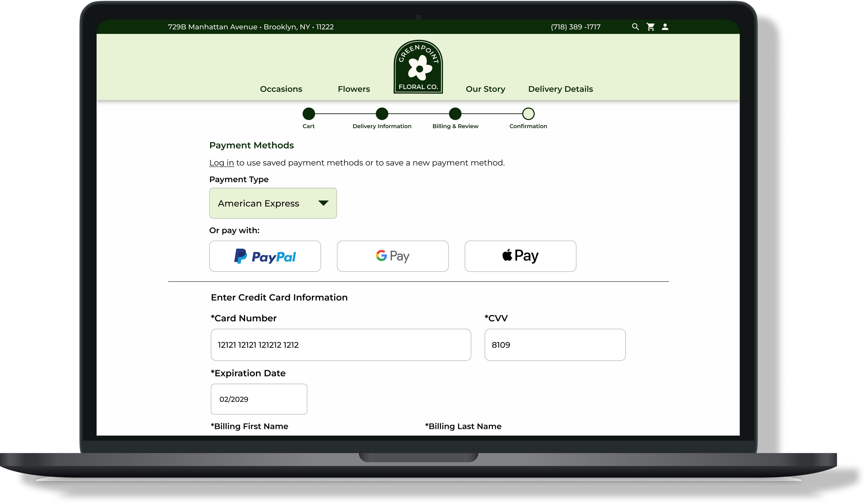Select the Apple Pay button

point(520,256)
